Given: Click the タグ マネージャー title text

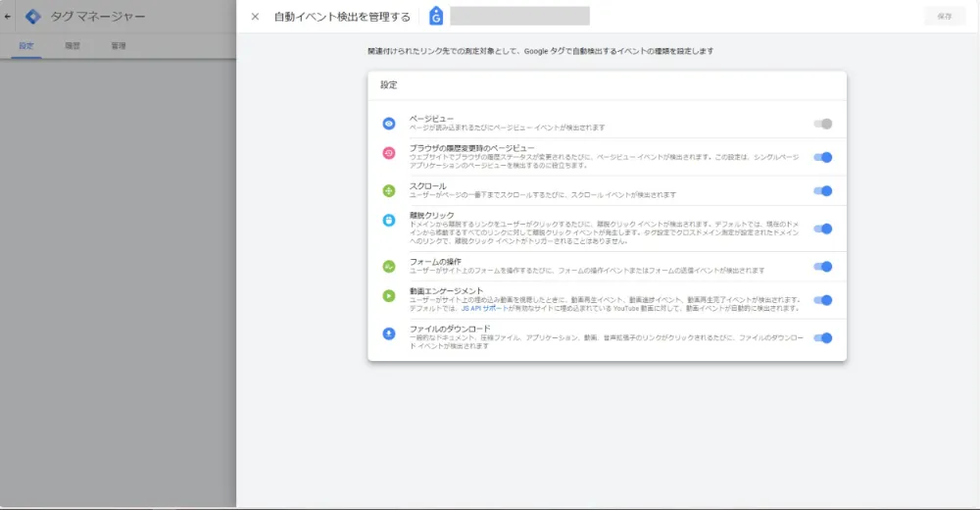Looking at the screenshot, I should pyautogui.click(x=97, y=17).
